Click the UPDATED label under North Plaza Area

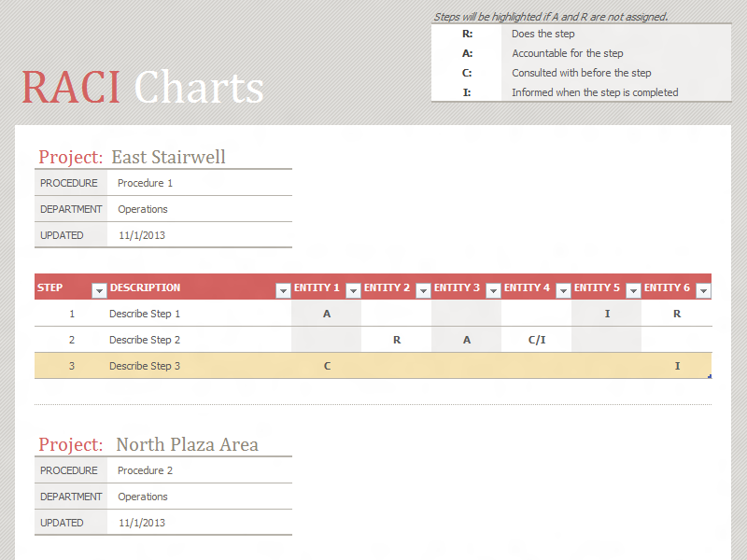(62, 523)
